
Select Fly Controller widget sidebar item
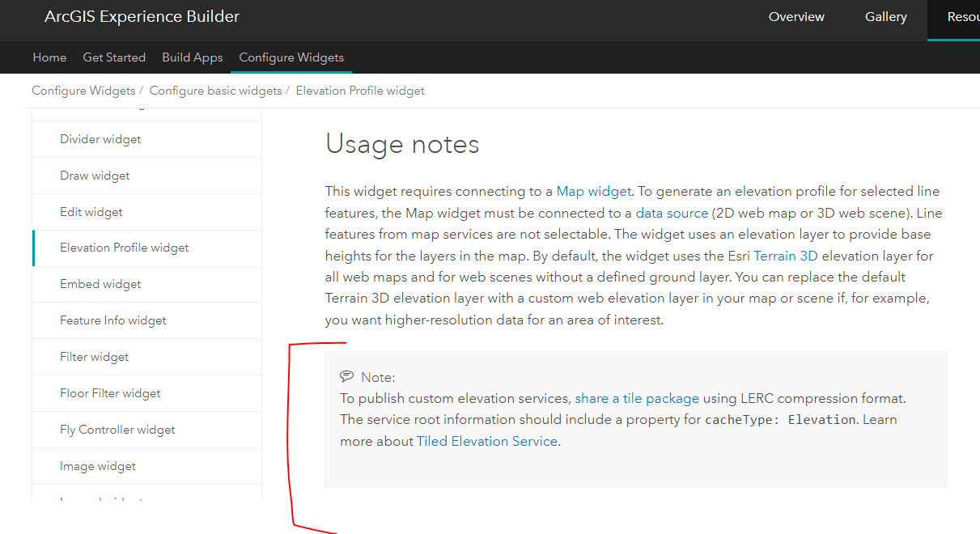117,430
